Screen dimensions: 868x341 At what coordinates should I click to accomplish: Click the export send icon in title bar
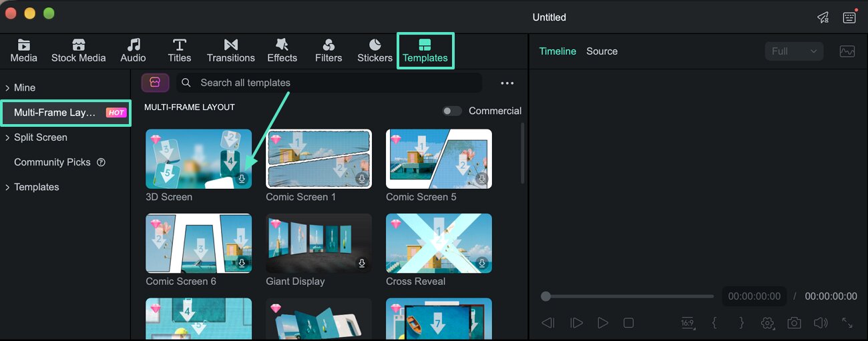823,17
